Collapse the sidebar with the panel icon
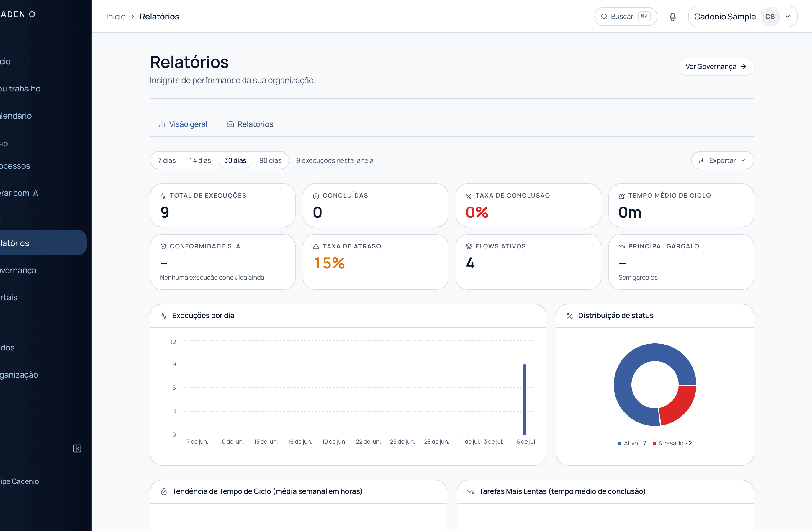The image size is (812, 531). [x=77, y=448]
